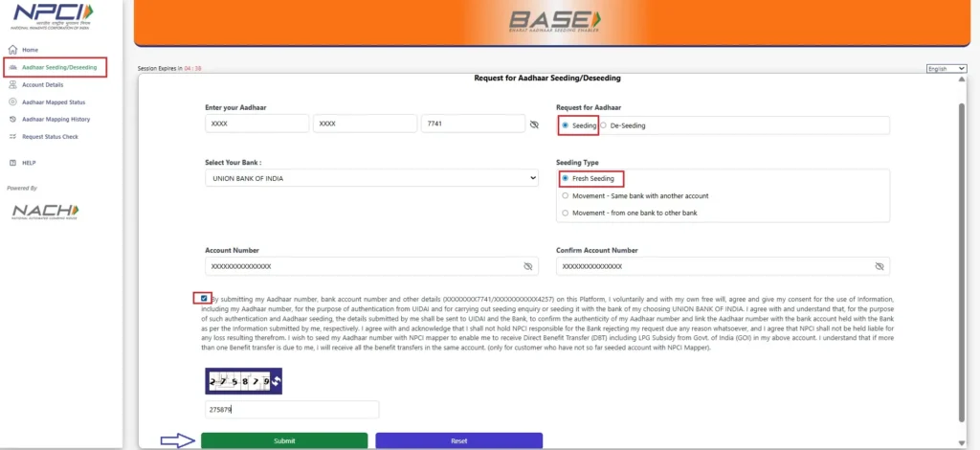
Task: Click the BASE logo in orange header
Action: click(554, 23)
